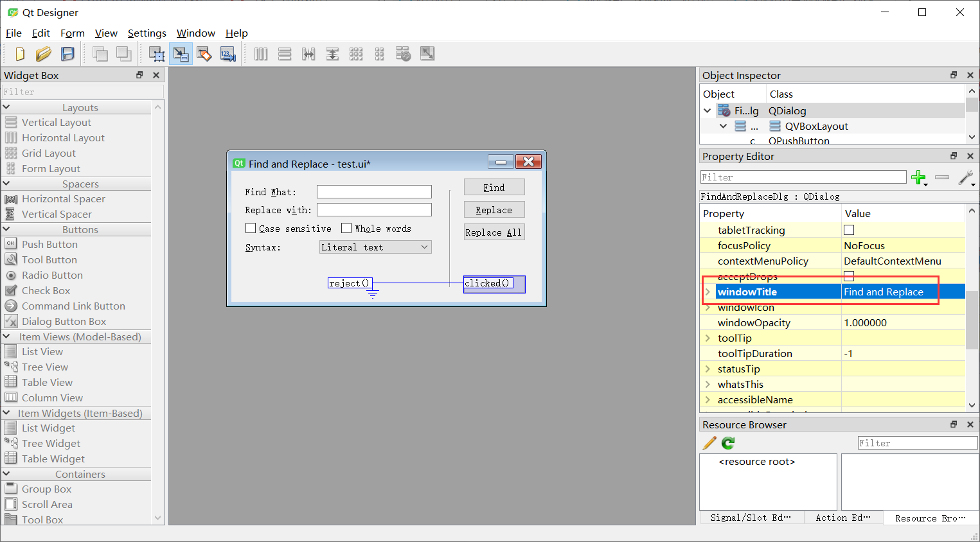Image resolution: width=980 pixels, height=542 pixels.
Task: Switch to Action Editor tab
Action: pyautogui.click(x=843, y=518)
